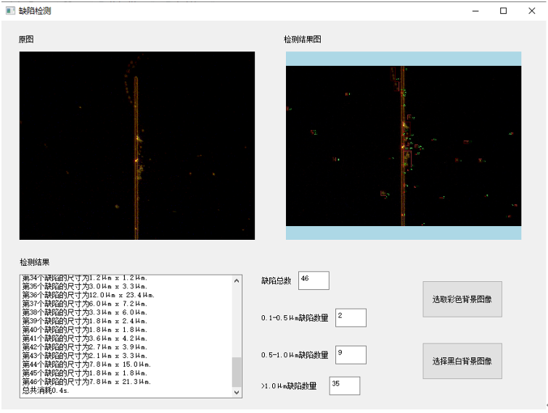Click the 原图 original image panel
The width and height of the screenshot is (548, 413).
pyautogui.click(x=137, y=146)
